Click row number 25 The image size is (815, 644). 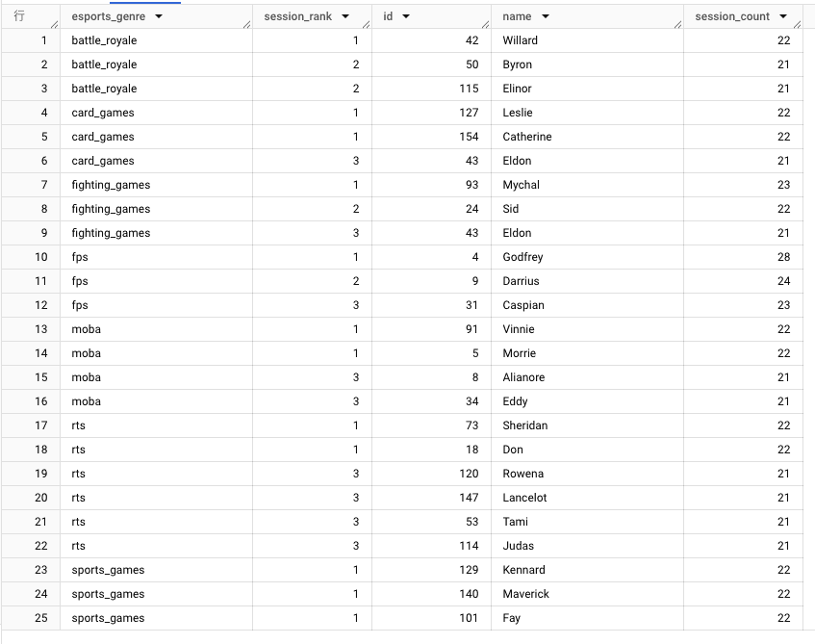tap(40, 618)
